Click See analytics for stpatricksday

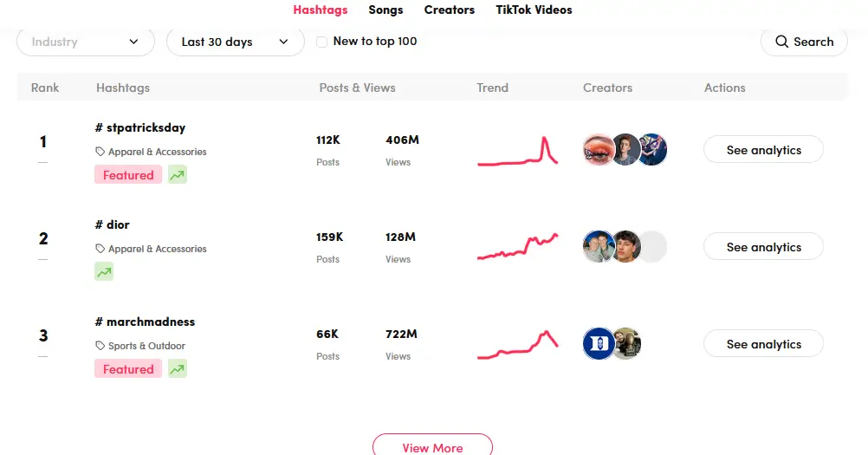pyautogui.click(x=763, y=150)
